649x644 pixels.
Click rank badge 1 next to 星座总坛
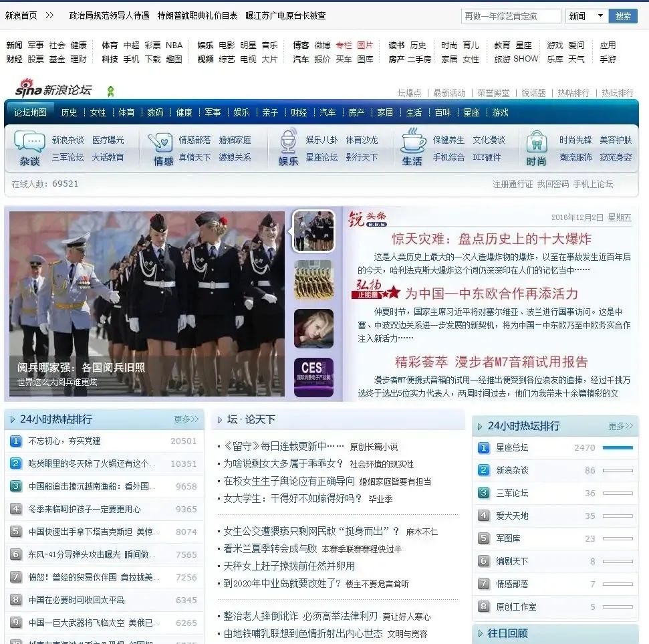[483, 447]
